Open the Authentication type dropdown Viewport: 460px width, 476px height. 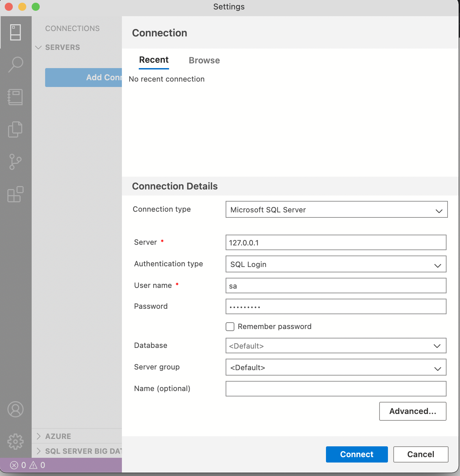(336, 264)
